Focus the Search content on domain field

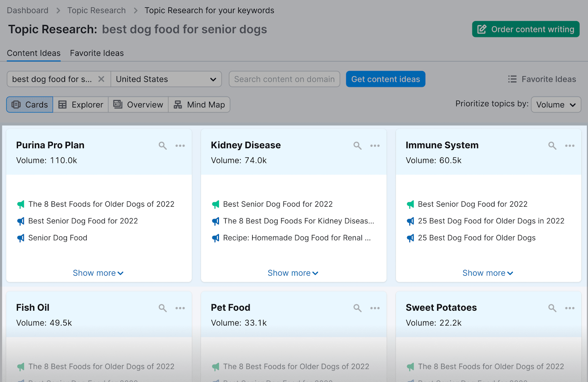tap(284, 79)
